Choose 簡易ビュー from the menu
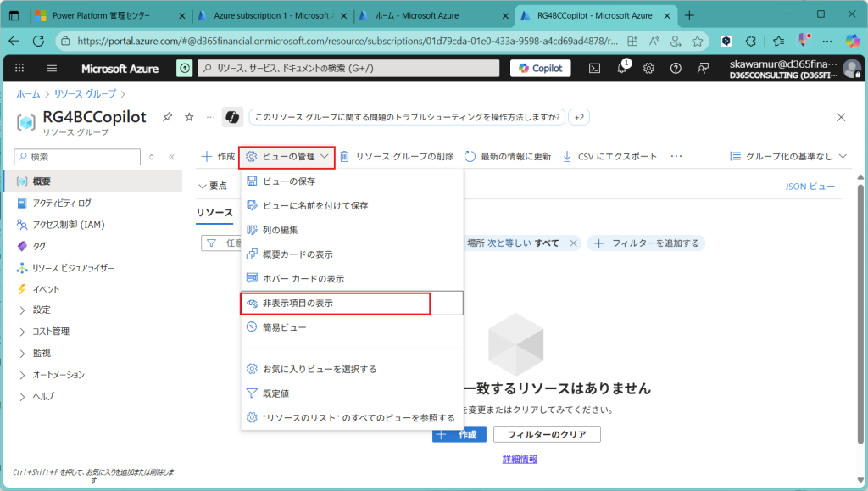Screen dimensions: 868x491 [x=352, y=327]
